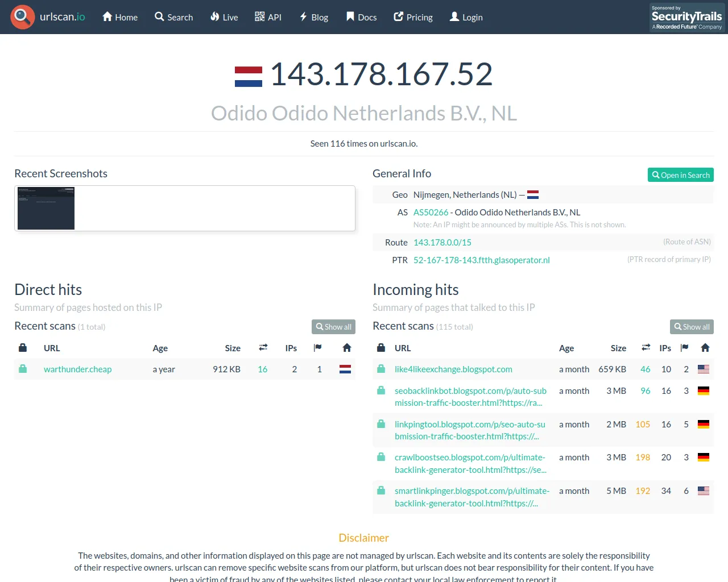Click the SecurityTrails sponsor banner
The height and width of the screenshot is (582, 728).
(687, 17)
